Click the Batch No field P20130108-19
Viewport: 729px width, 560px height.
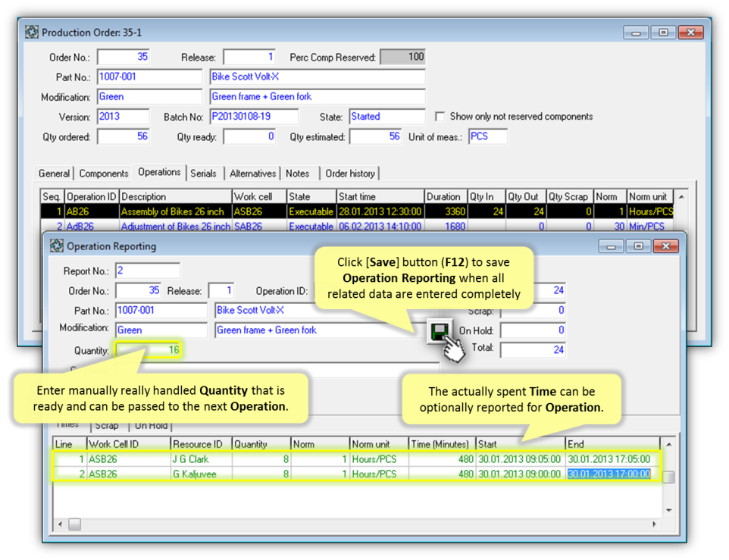tap(254, 117)
